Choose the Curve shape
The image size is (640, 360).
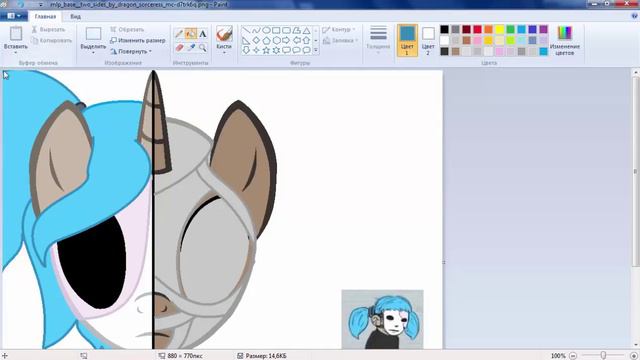tap(256, 31)
